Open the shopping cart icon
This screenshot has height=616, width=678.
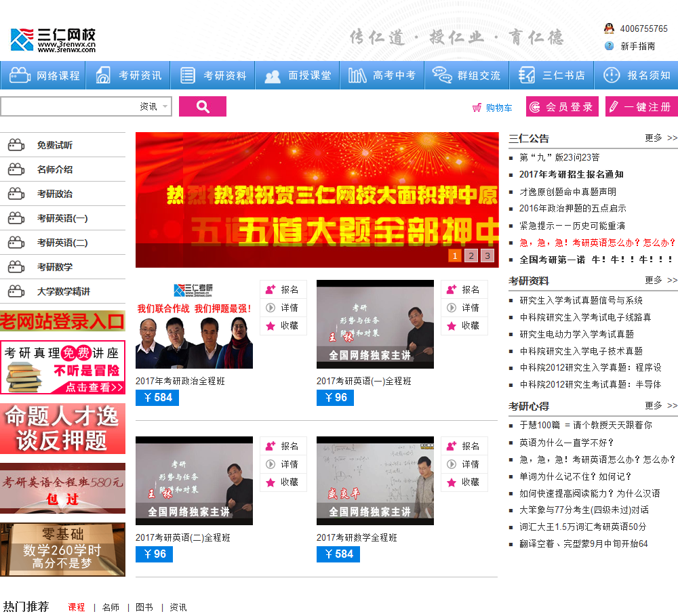477,108
